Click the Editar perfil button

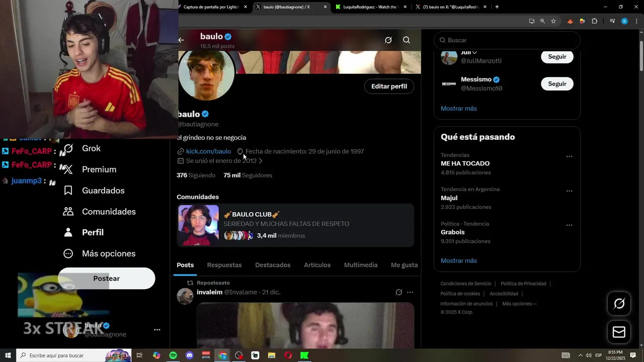click(389, 86)
